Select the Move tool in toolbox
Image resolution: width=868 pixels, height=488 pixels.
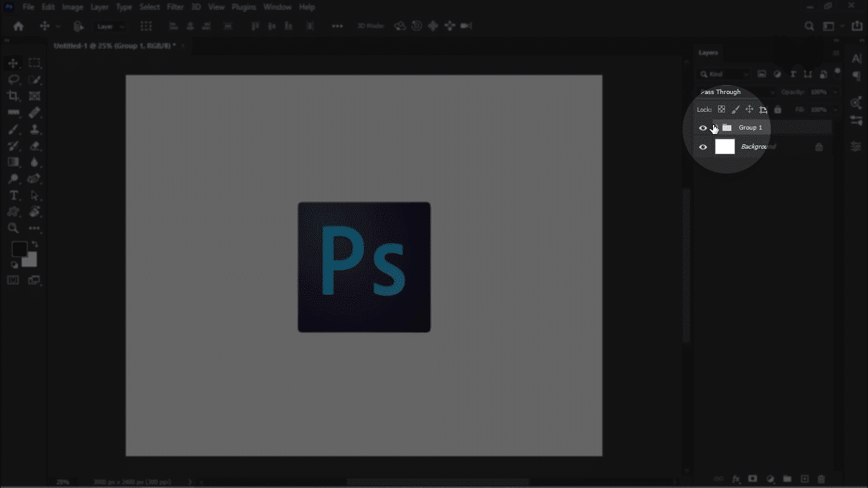click(13, 63)
